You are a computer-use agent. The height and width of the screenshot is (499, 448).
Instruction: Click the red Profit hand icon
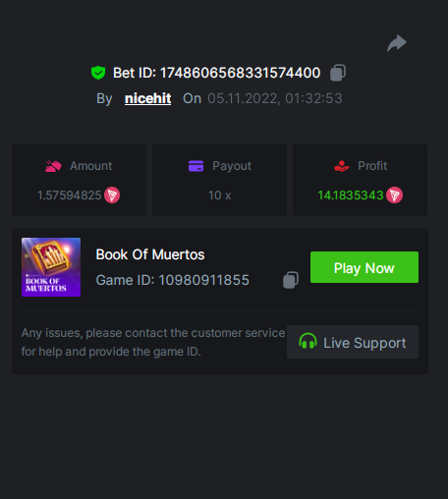pos(342,166)
